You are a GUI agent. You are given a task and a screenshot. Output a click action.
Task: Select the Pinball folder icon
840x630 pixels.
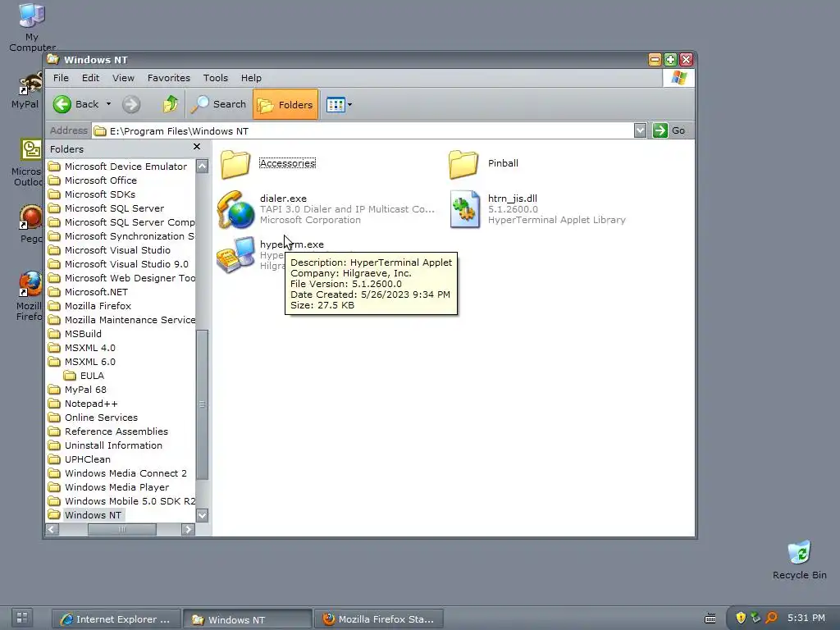pos(463,163)
